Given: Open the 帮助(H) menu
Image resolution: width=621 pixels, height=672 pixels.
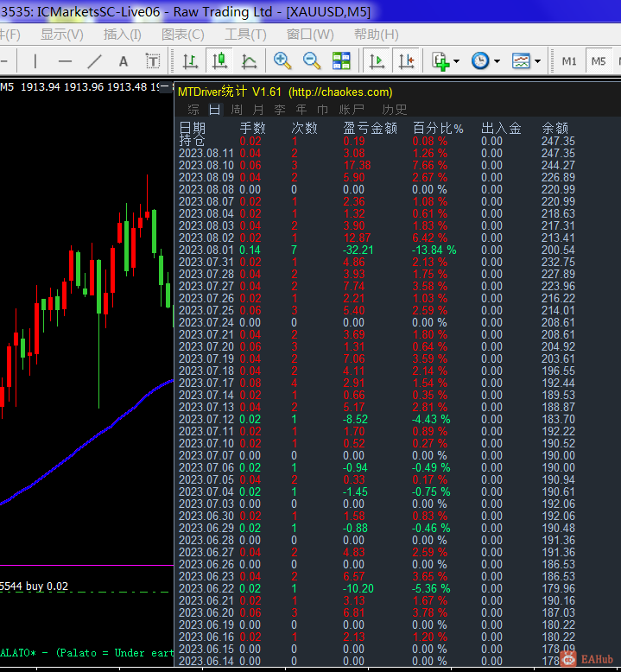Looking at the screenshot, I should point(376,35).
